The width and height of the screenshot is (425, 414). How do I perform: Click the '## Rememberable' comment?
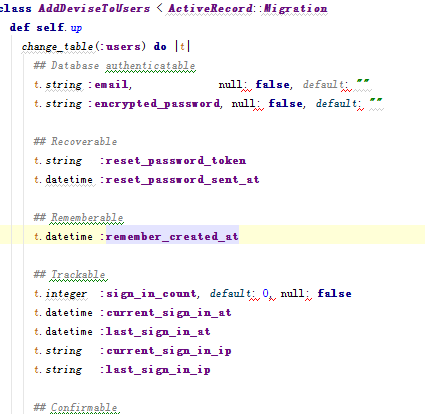pyautogui.click(x=79, y=218)
